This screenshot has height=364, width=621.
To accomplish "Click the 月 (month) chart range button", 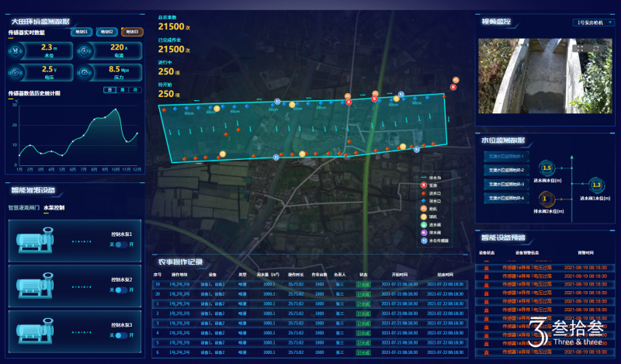I will point(134,90).
